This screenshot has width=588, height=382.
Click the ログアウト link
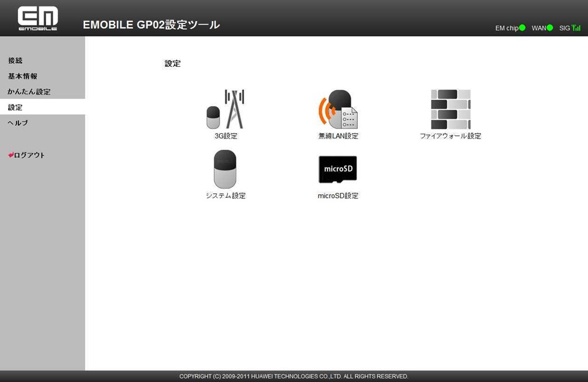click(x=29, y=155)
